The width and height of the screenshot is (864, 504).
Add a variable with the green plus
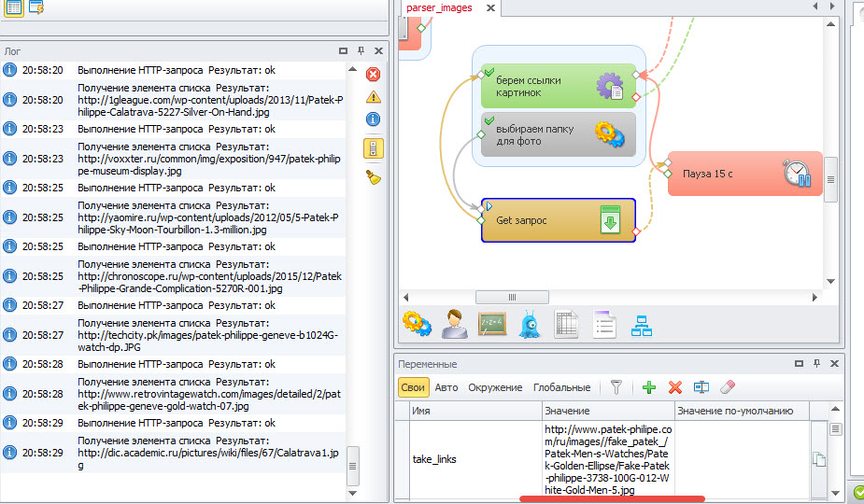click(x=649, y=387)
